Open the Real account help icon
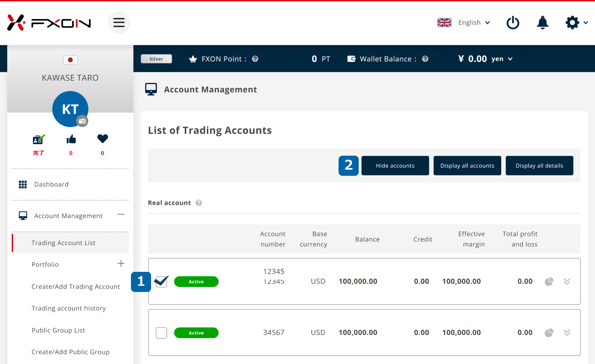The width and height of the screenshot is (595, 364). 199,203
